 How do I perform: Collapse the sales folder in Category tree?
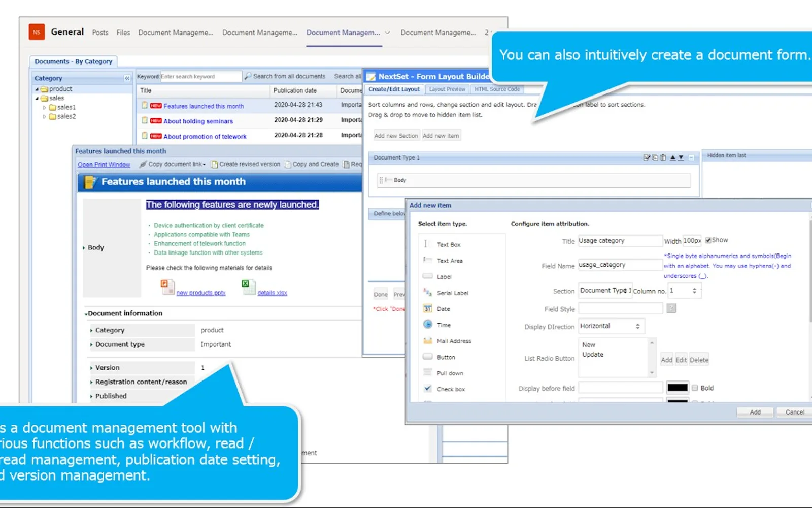point(37,99)
